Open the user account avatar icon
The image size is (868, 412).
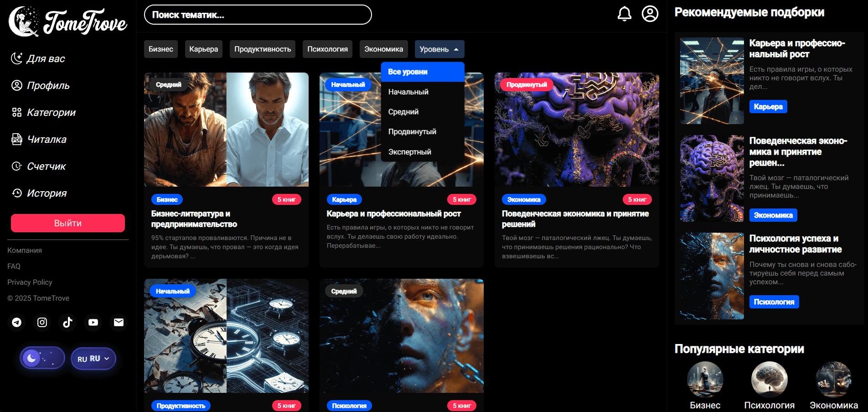click(650, 14)
